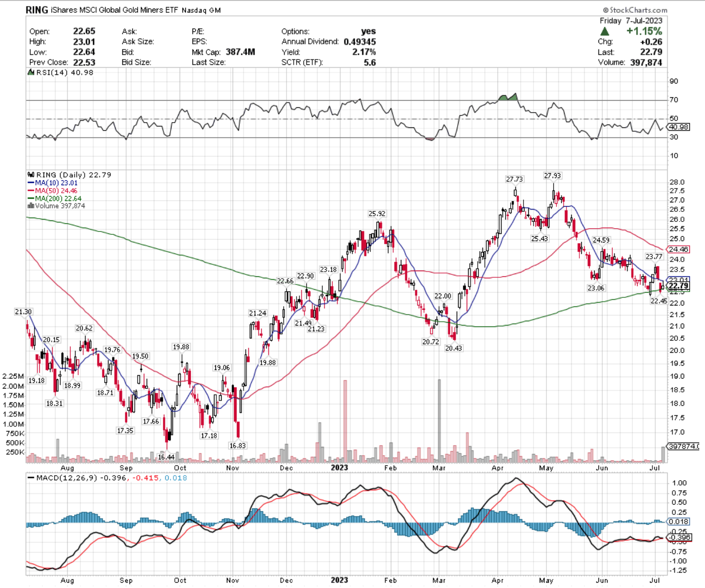Viewport: 705px width, 588px height.
Task: Click the -0.396 MACD axis value tag
Action: pos(679,537)
